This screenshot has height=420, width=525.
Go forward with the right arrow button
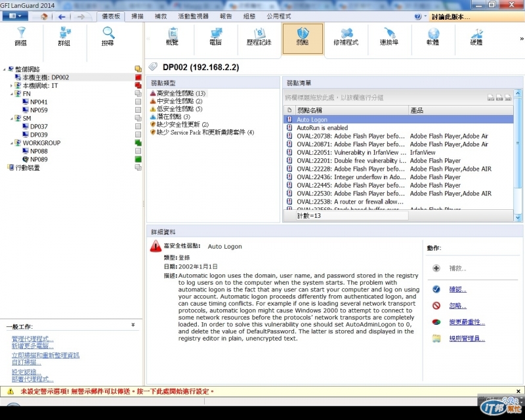point(81,16)
